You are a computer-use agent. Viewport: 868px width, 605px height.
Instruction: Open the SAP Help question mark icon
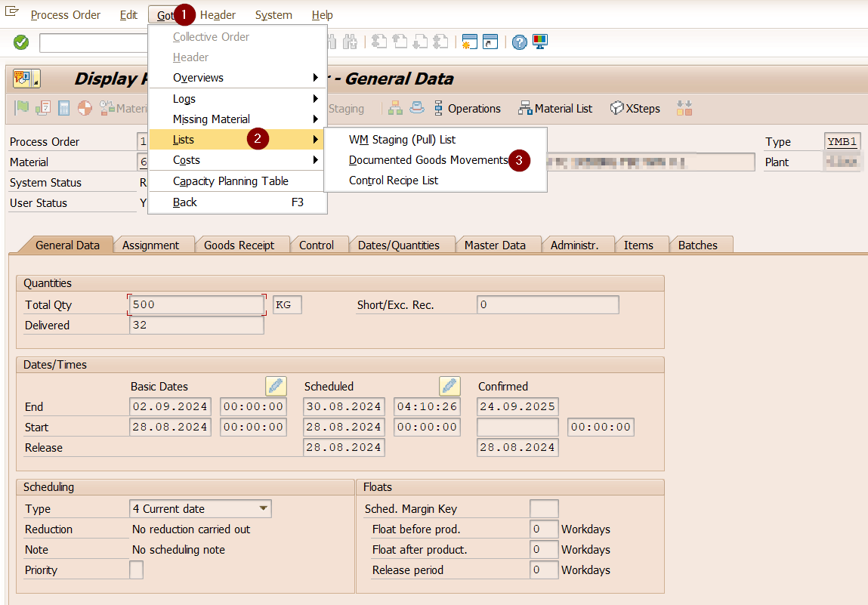(x=519, y=42)
